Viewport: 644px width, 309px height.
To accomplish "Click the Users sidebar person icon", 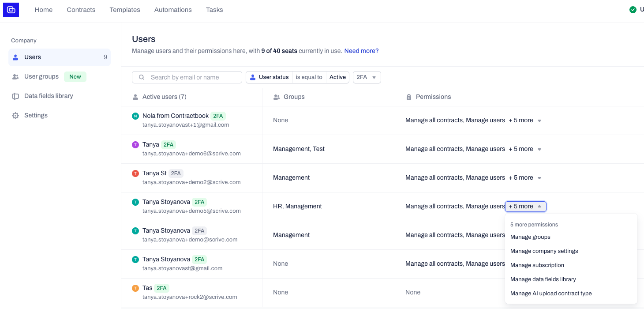I will pyautogui.click(x=15, y=57).
